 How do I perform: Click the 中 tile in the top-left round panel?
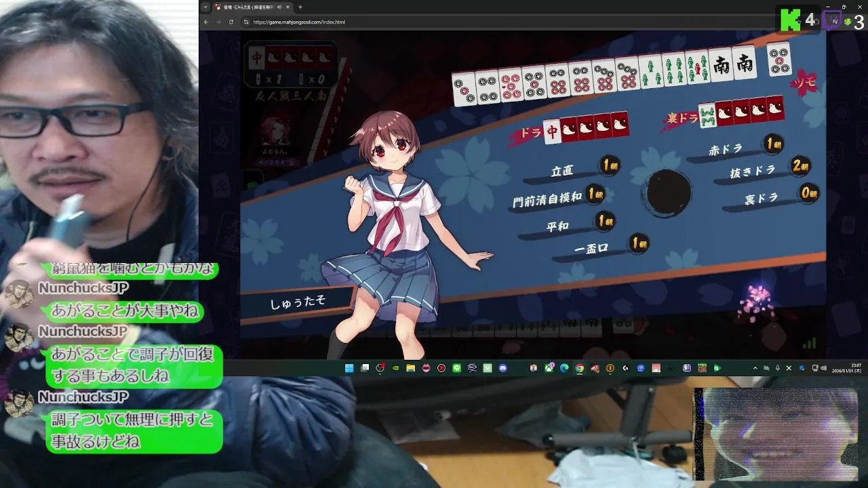(x=256, y=58)
